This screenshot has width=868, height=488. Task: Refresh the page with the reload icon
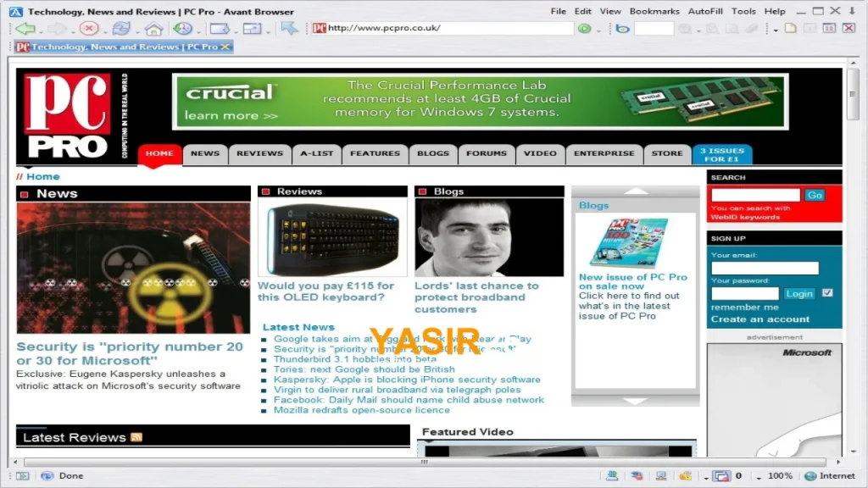tap(120, 28)
